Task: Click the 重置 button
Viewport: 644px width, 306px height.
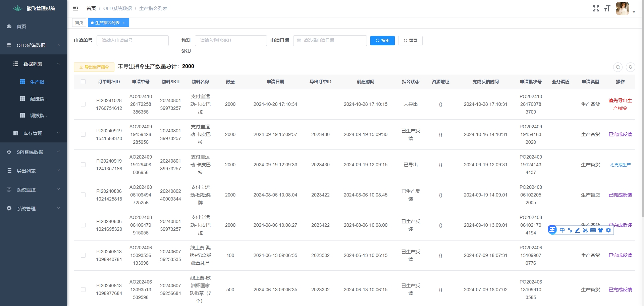Action: pos(410,41)
